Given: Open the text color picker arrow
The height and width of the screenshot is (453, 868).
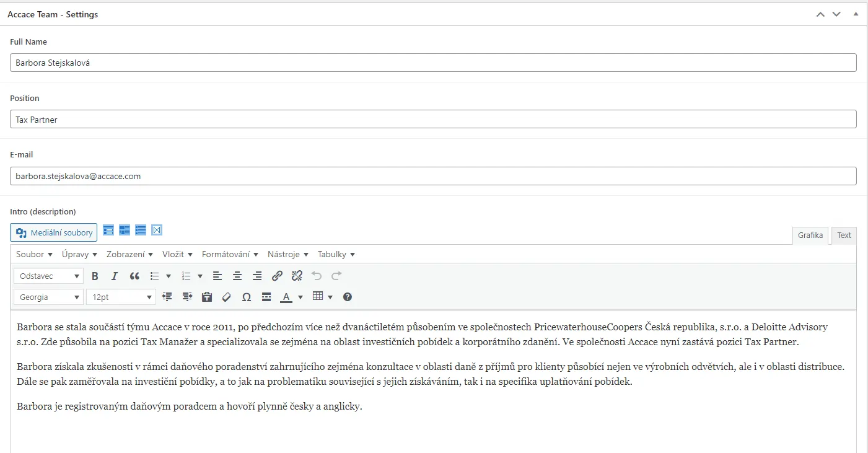Looking at the screenshot, I should (x=300, y=297).
